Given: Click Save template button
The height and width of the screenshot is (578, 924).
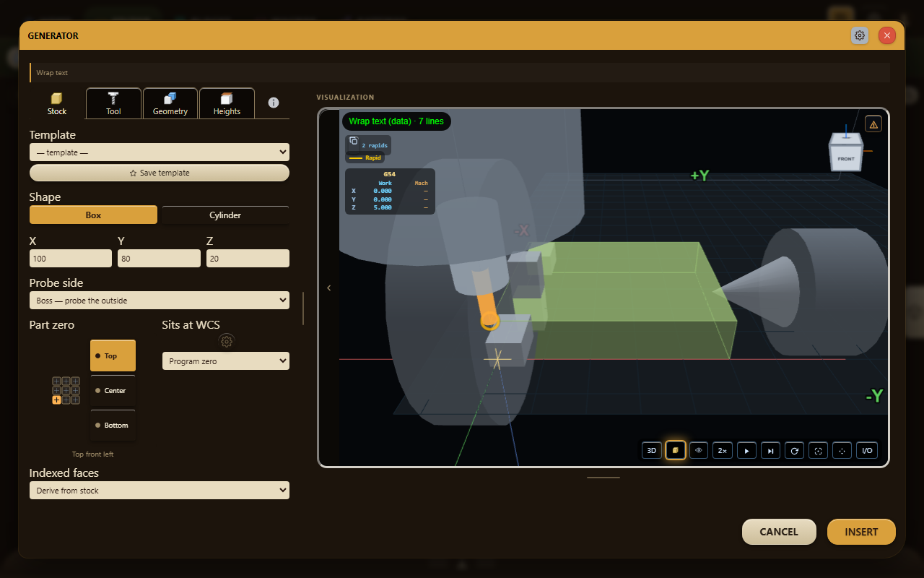Looking at the screenshot, I should pos(160,173).
